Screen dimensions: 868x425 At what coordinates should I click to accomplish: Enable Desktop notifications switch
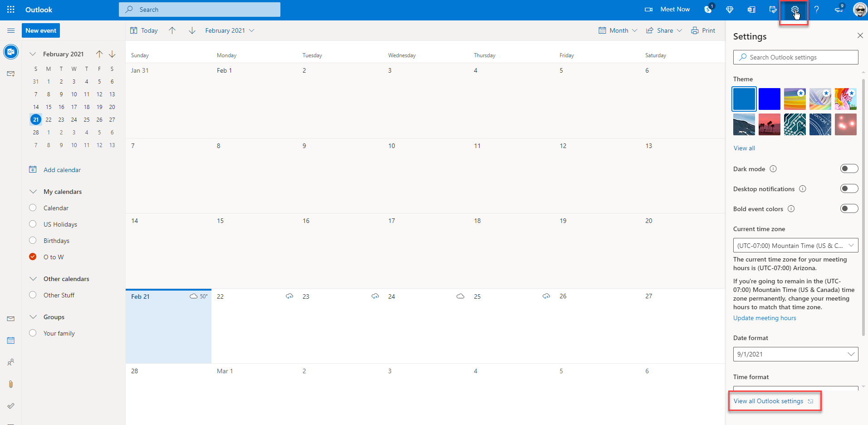click(x=849, y=188)
